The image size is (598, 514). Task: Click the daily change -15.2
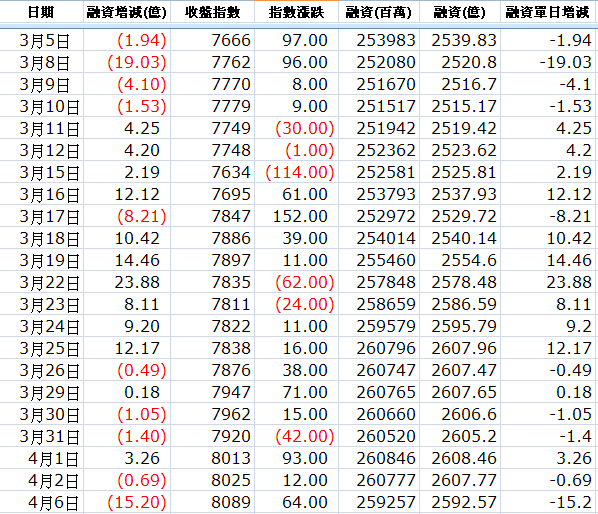[547, 502]
